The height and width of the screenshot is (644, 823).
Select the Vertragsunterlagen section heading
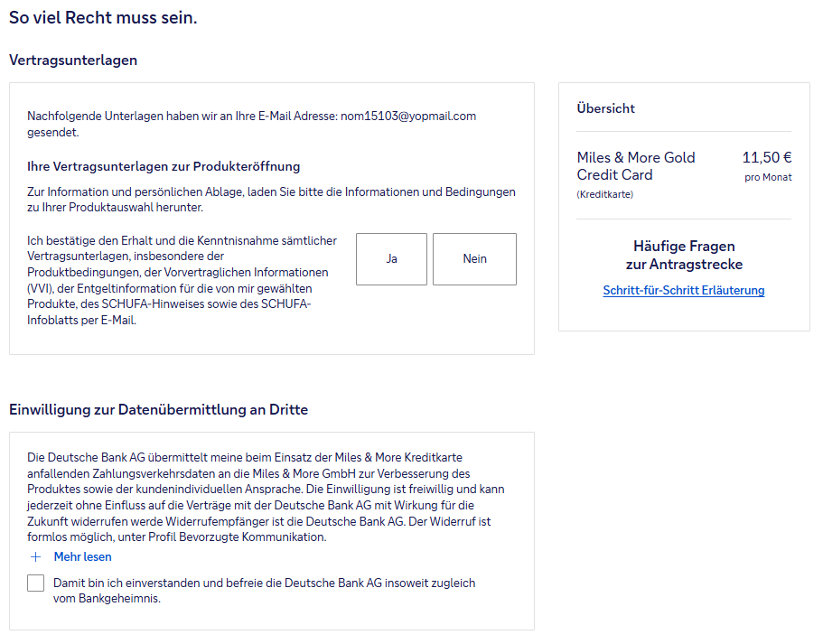coord(73,61)
